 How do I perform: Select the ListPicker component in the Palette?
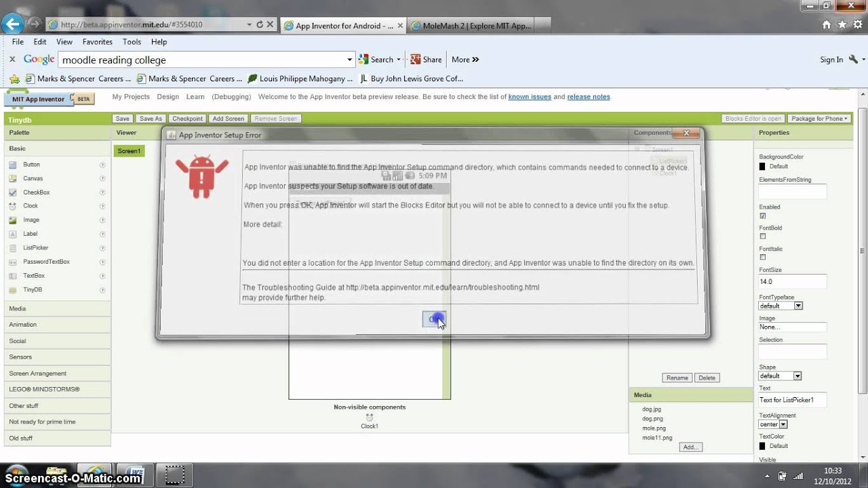(x=35, y=248)
